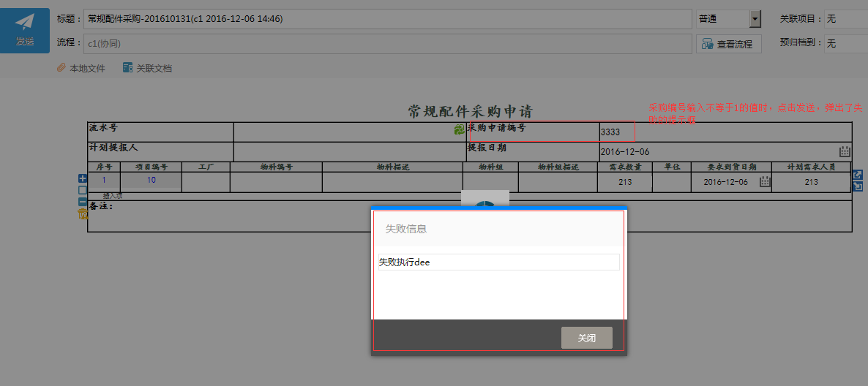Image resolution: width=868 pixels, height=386 pixels.
Task: Add a row with the blue plus icon
Action: pyautogui.click(x=83, y=178)
